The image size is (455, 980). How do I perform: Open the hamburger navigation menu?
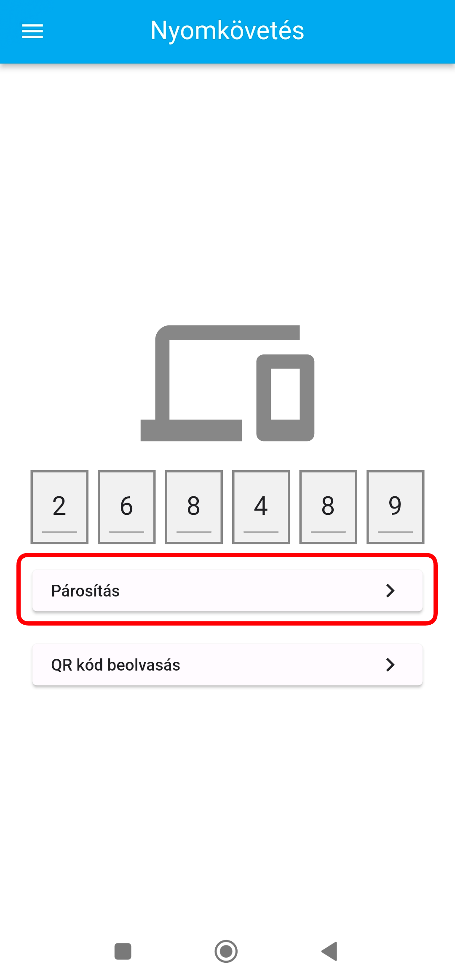point(32,31)
